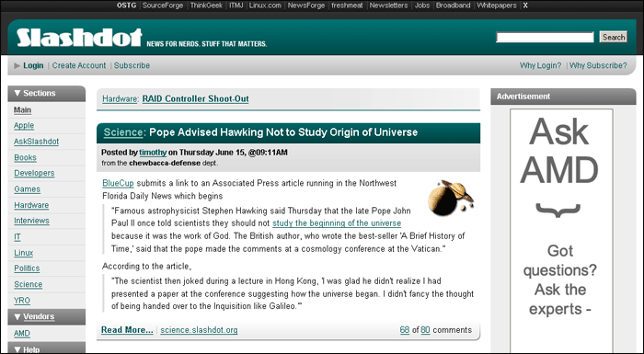Go to the Games section
Image resolution: width=644 pixels, height=354 pixels.
[27, 189]
